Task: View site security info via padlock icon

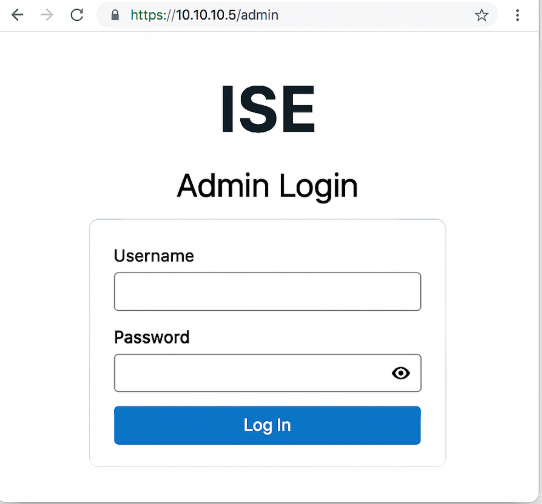Action: click(115, 15)
